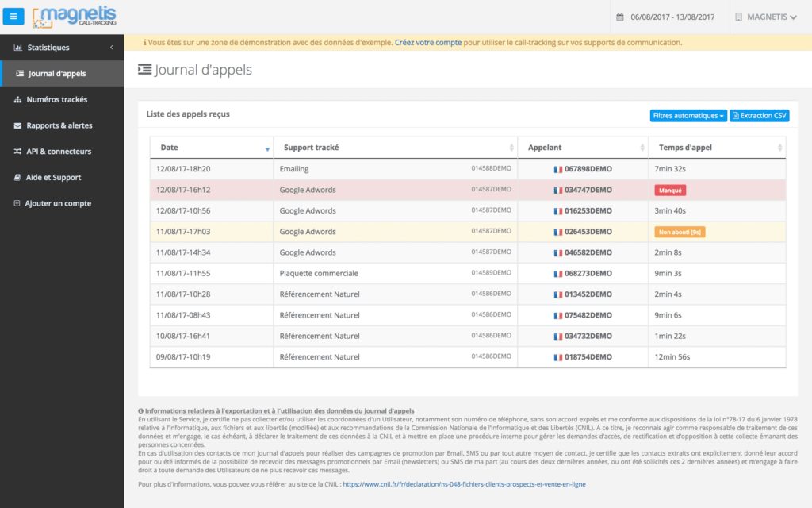812x508 pixels.
Task: Click the French flag beside 016253DEMO
Action: pyautogui.click(x=557, y=211)
